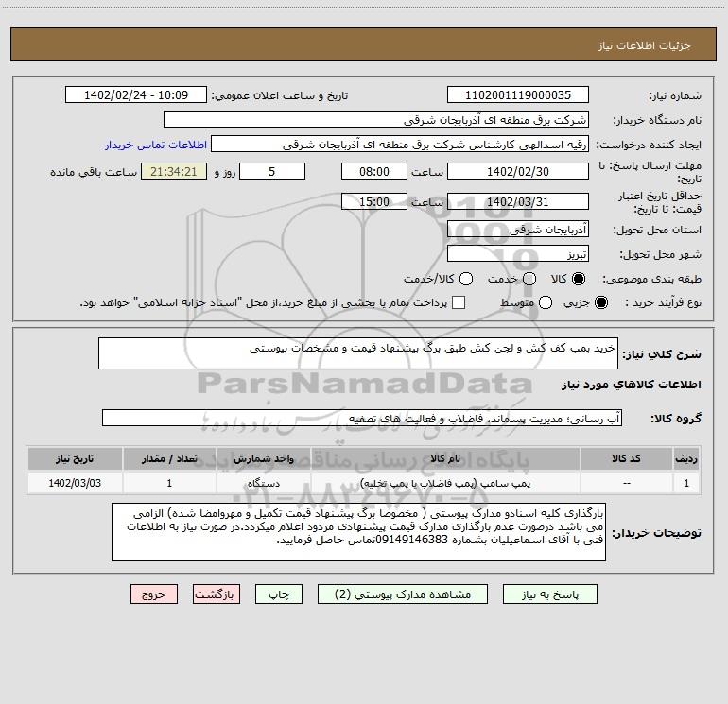Choose جزیی purchase process type
728x704 pixels.
601,302
